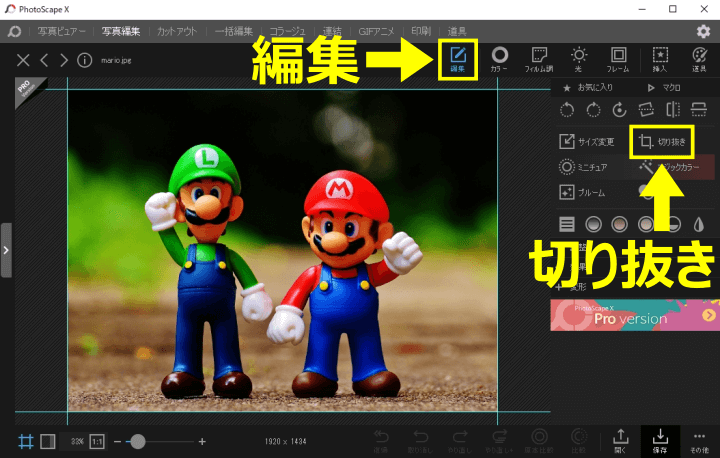Click the 比較 compare button
720x458 pixels.
click(579, 441)
